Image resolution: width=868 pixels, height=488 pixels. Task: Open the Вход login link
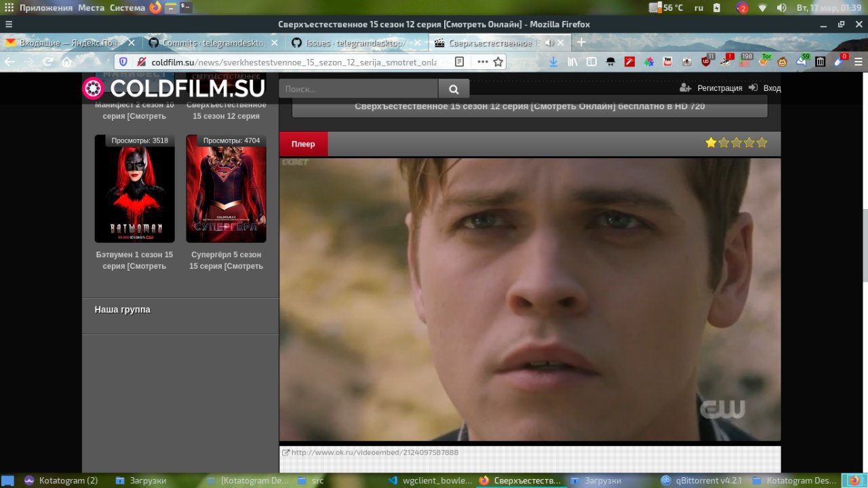click(x=772, y=88)
